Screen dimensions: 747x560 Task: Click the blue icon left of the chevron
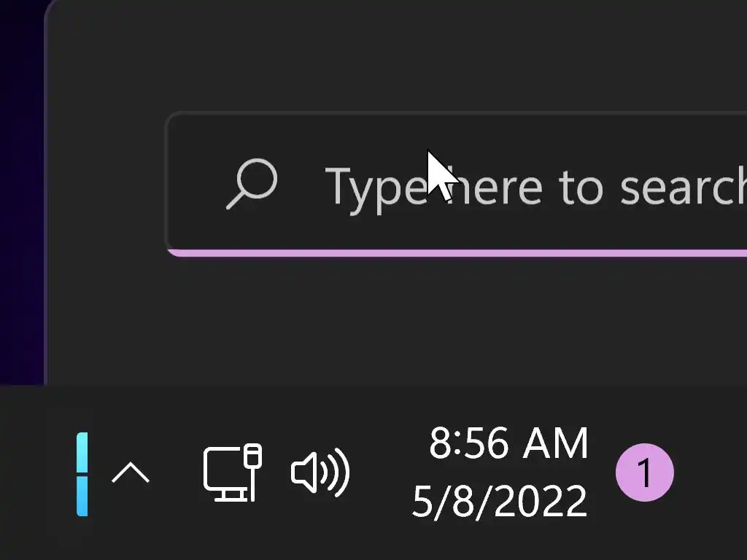click(x=82, y=474)
